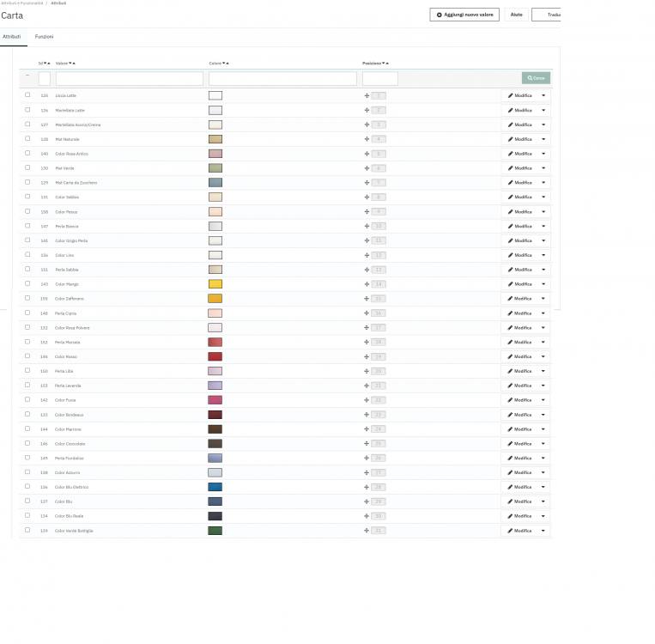Tick the Perla Lilla checkbox

(27, 370)
